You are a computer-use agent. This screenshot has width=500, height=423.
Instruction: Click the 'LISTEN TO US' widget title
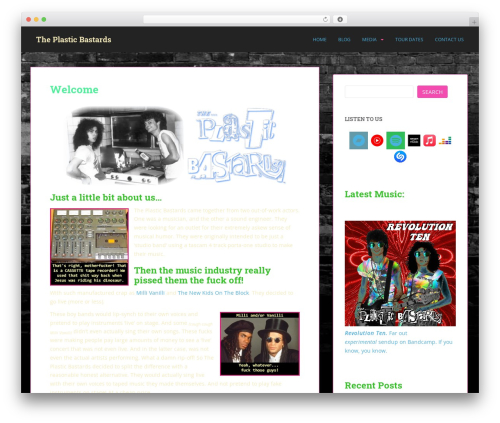[x=363, y=119]
